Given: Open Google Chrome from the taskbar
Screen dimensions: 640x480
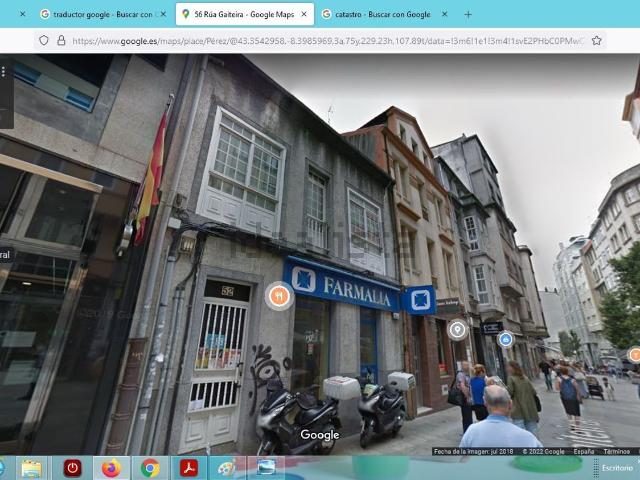Looking at the screenshot, I should pos(150,468).
